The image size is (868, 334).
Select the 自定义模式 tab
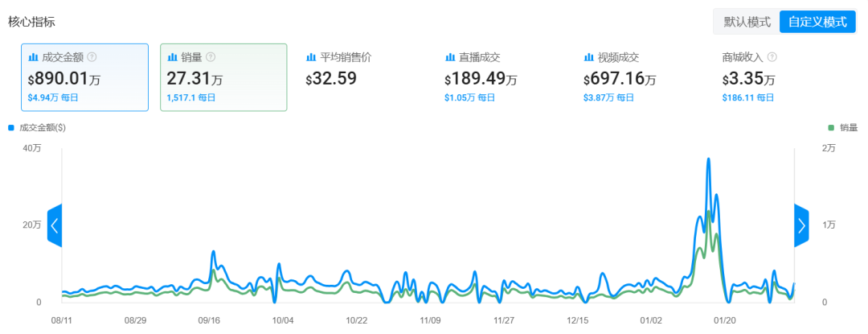817,23
